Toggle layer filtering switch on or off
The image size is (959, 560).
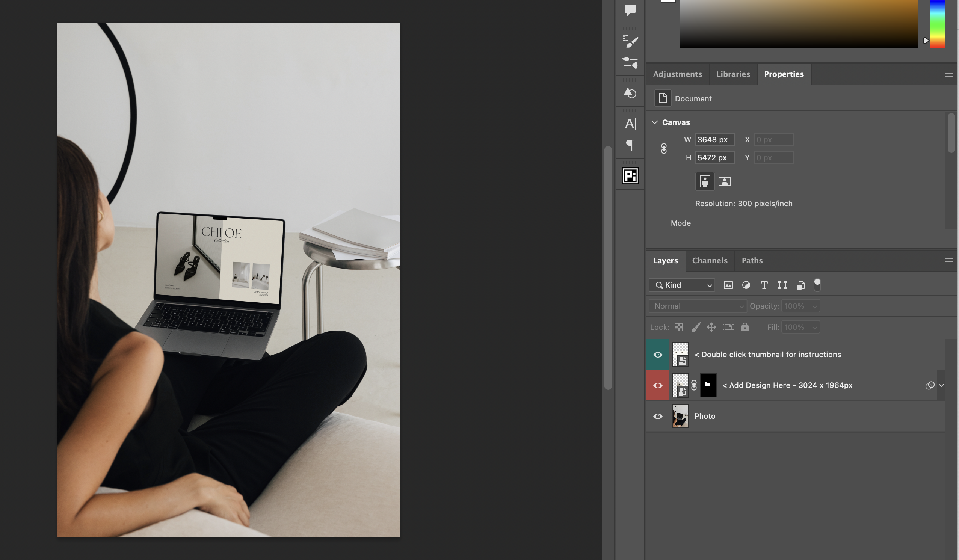(817, 285)
